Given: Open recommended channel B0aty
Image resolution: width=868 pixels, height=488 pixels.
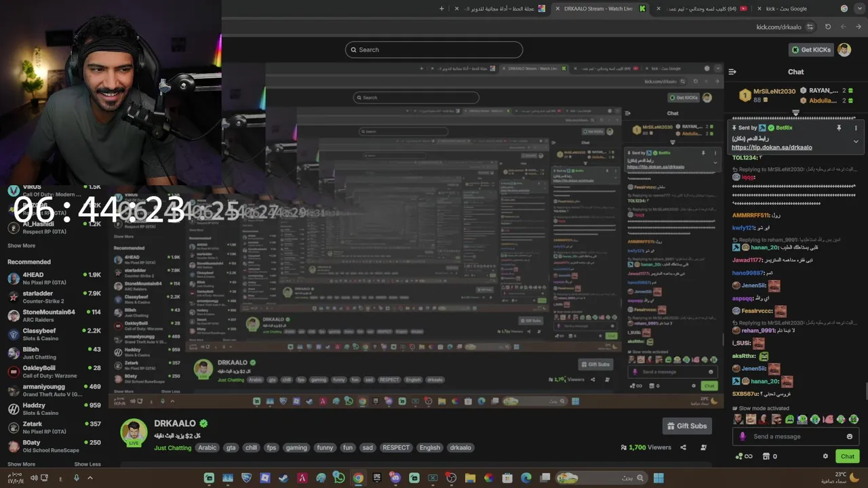Looking at the screenshot, I should (x=54, y=446).
